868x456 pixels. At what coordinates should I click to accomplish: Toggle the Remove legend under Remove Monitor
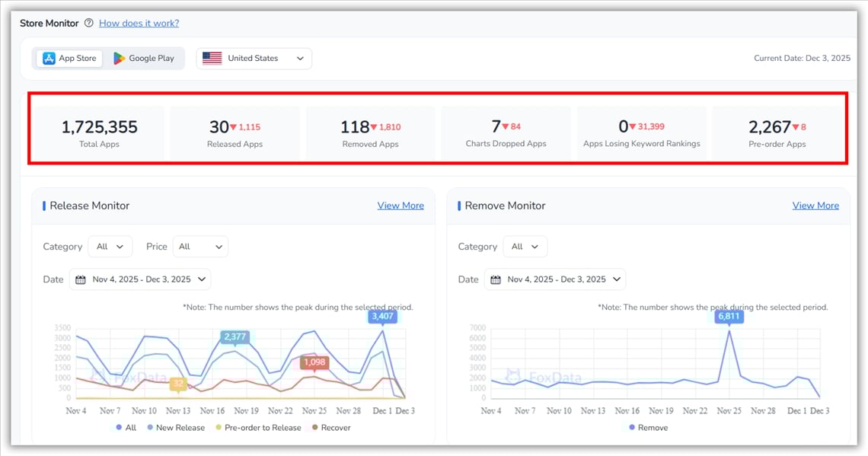pos(647,427)
